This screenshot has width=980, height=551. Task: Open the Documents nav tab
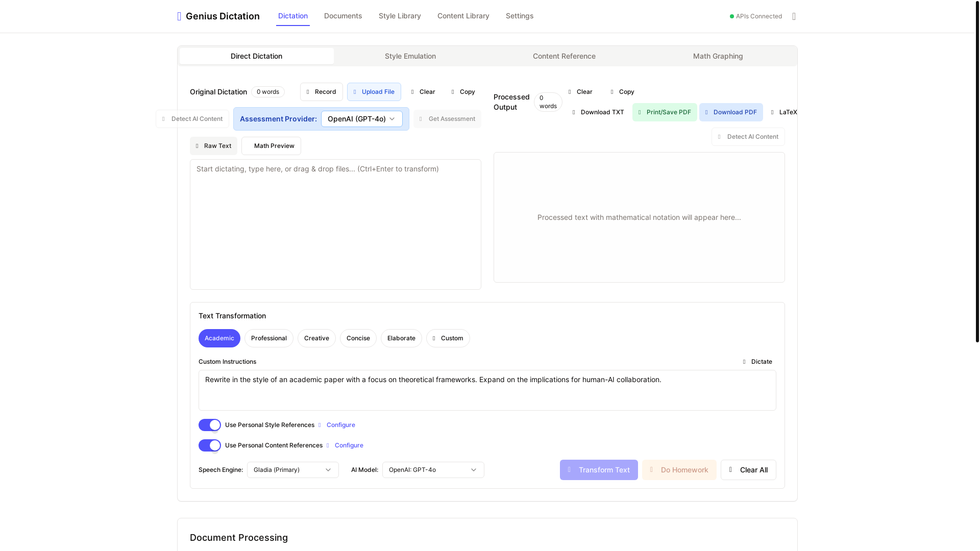343,16
